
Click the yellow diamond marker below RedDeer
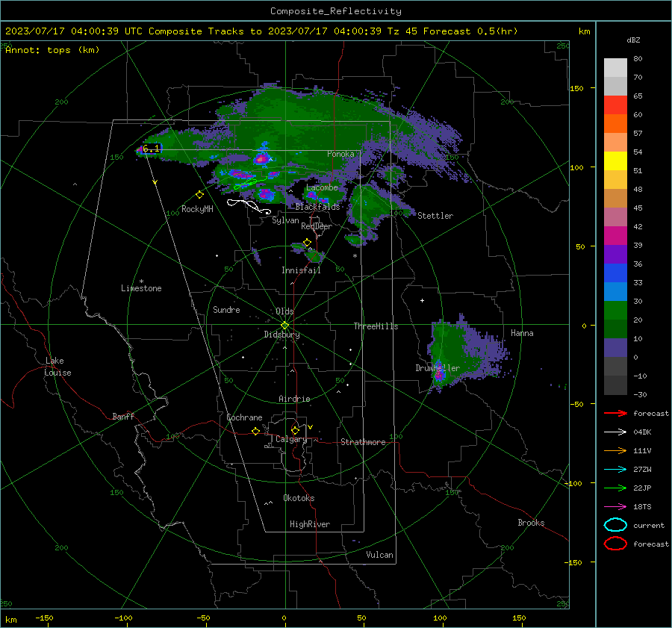pyautogui.click(x=307, y=243)
